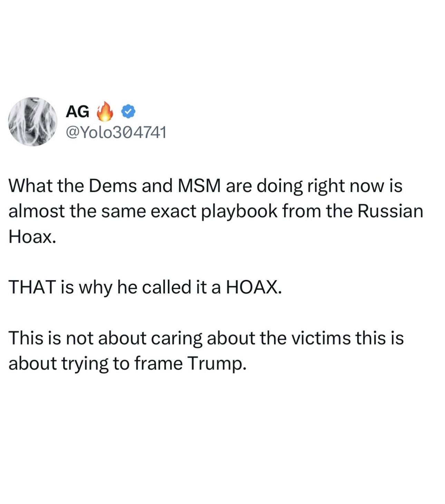Click the word "Russian" in the tweet
445x504 pixels.
[x=390, y=211]
